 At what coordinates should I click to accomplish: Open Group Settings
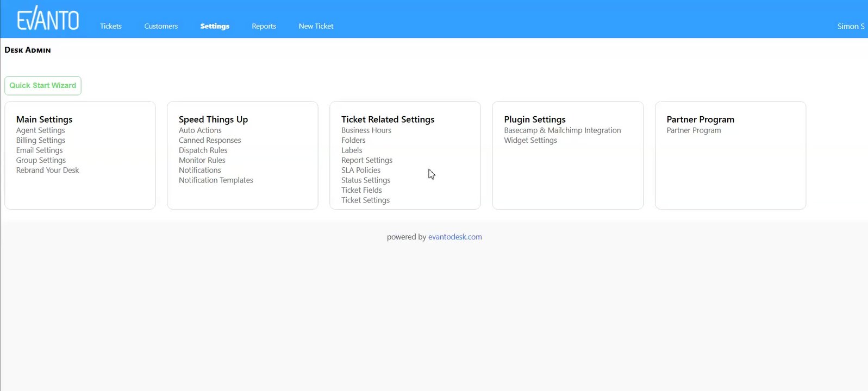[41, 160]
